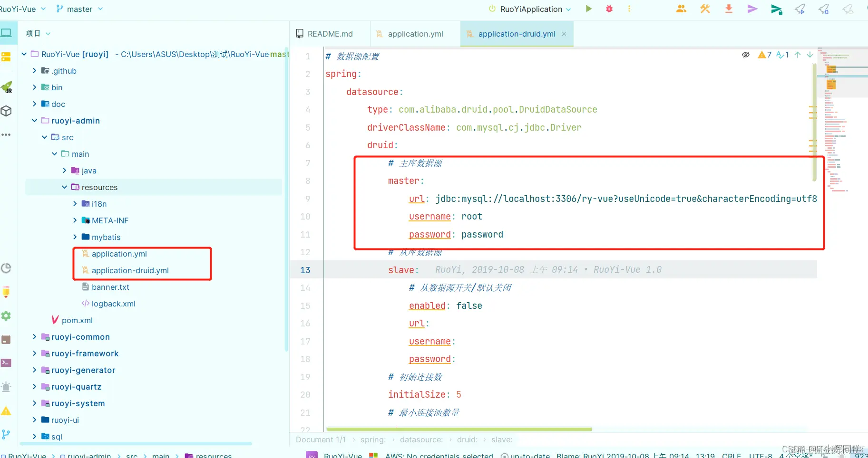Click the 13:19 cursor position status entry

click(x=705, y=455)
